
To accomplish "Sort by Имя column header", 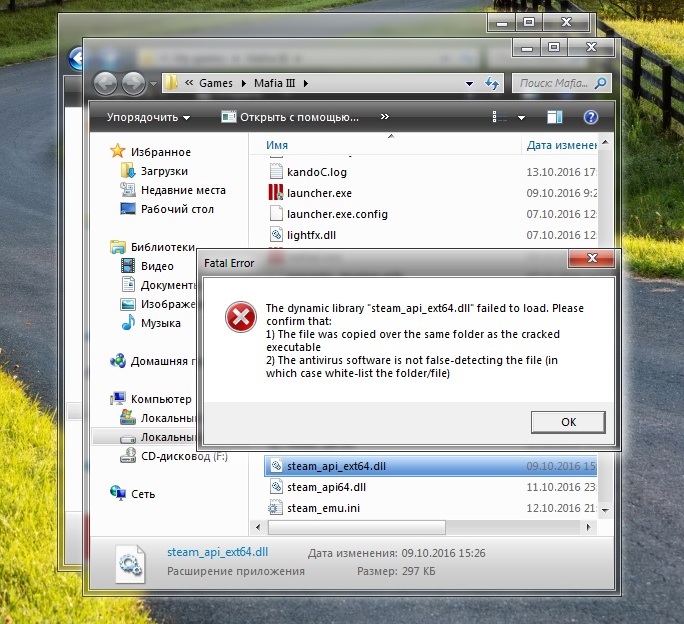I will click(277, 145).
